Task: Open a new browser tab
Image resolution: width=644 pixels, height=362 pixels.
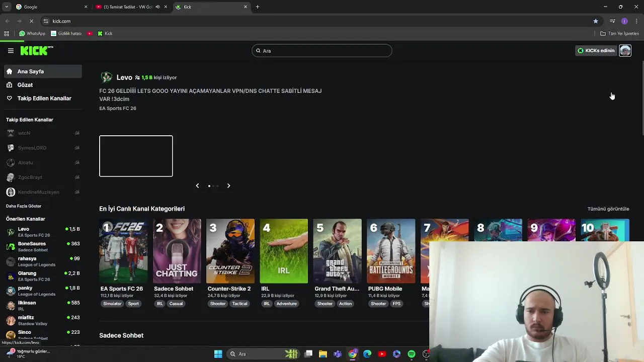Action: pos(257,7)
